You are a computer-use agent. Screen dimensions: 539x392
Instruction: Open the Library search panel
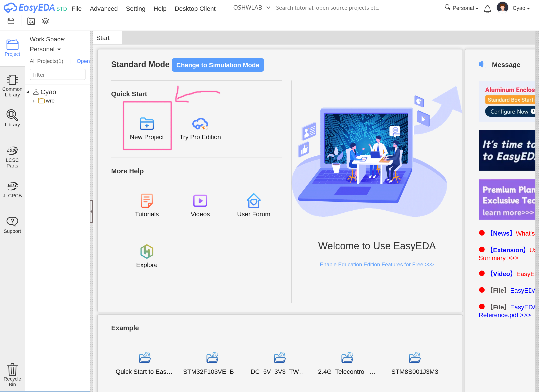click(12, 118)
